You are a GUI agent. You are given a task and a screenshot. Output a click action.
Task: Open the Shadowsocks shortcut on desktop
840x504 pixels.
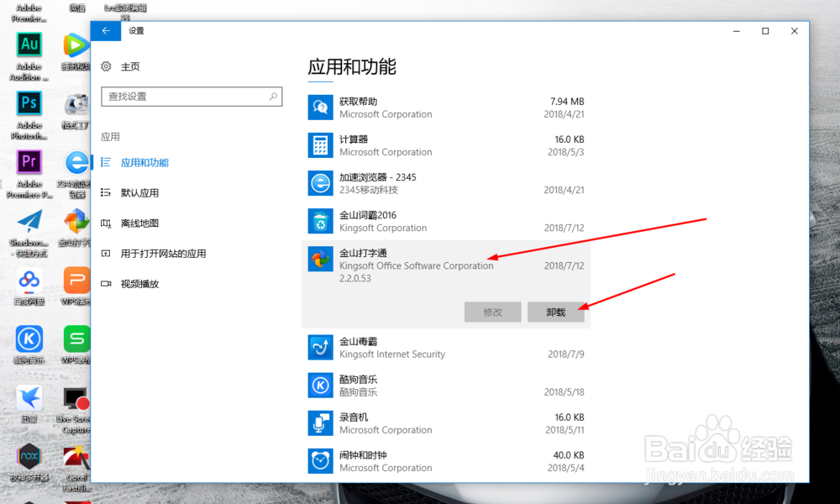coord(29,234)
